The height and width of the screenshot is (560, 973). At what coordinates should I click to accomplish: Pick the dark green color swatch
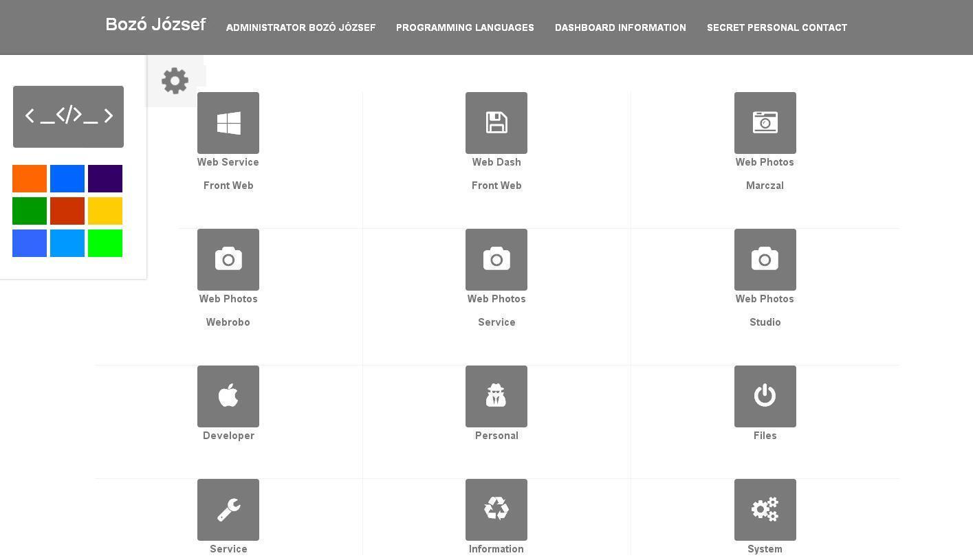[30, 211]
